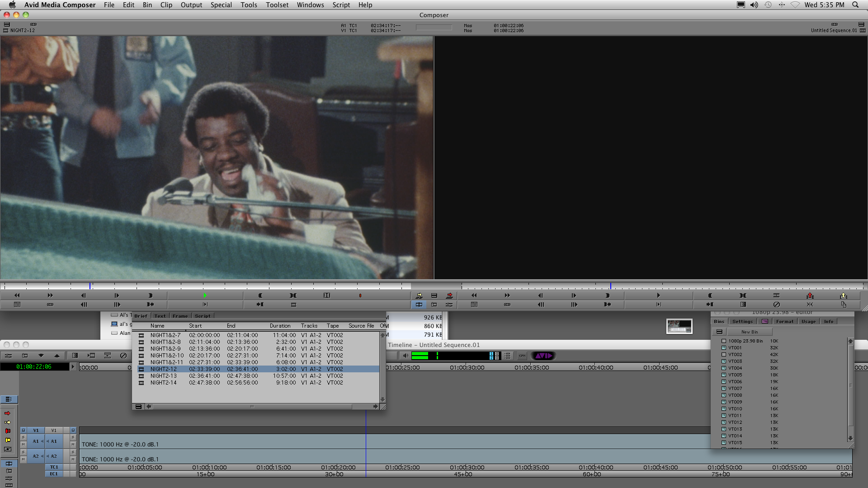Image resolution: width=868 pixels, height=488 pixels.
Task: Click the New Bin button
Action: (749, 332)
